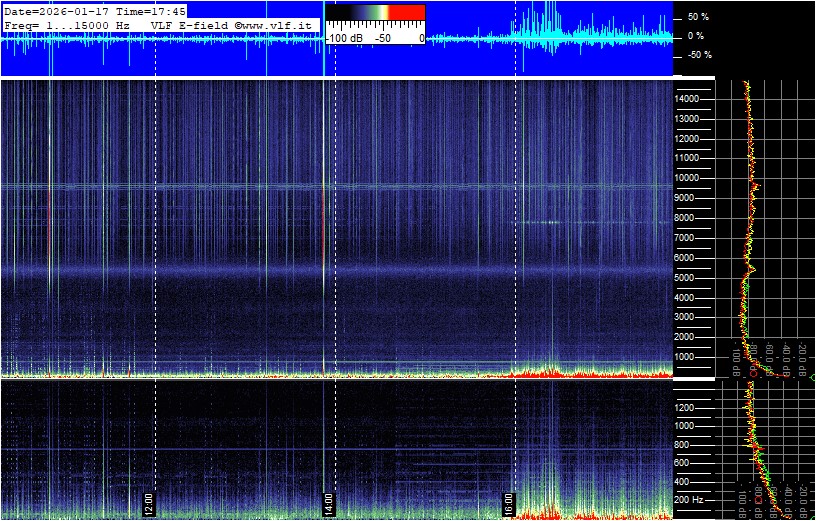The height and width of the screenshot is (521, 816).
Task: Click the -50 % amplitude scale label
Action: [697, 55]
